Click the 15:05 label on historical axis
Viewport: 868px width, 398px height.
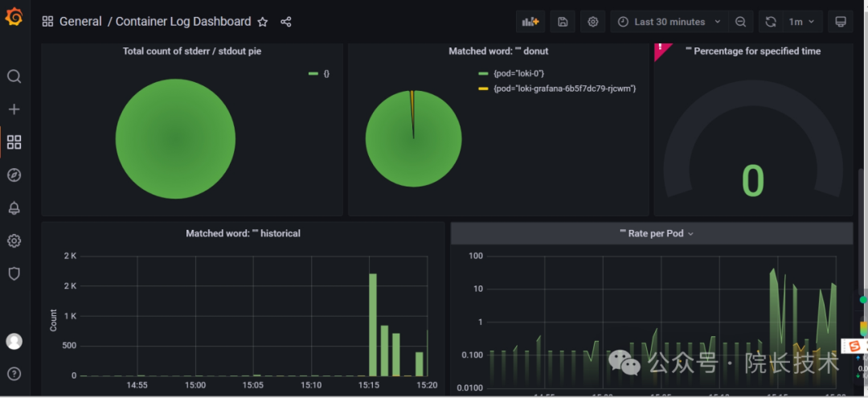[x=252, y=384]
